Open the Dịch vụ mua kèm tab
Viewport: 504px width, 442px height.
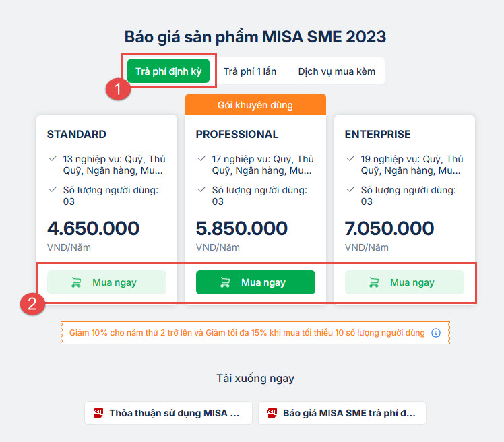(336, 71)
